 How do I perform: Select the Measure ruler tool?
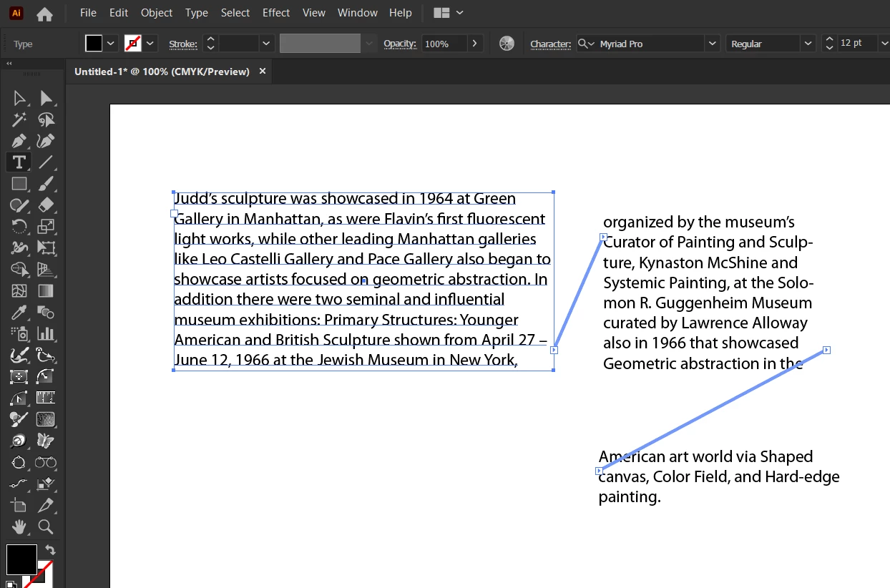(x=46, y=398)
